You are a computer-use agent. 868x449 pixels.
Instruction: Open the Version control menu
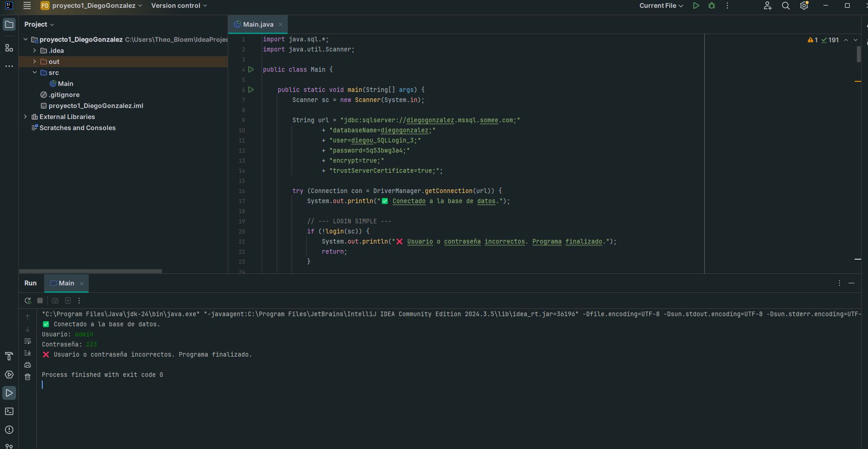point(179,6)
